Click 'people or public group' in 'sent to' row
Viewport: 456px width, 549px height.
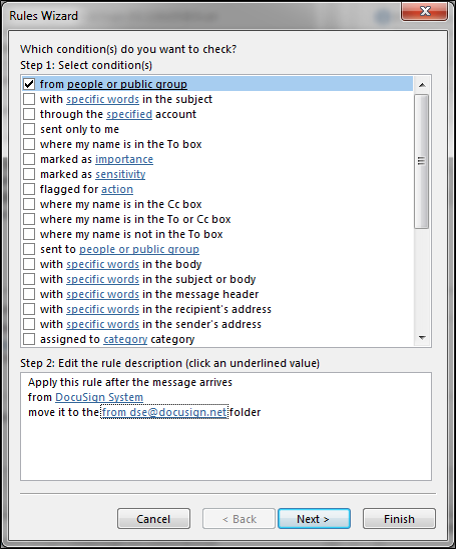tap(139, 249)
